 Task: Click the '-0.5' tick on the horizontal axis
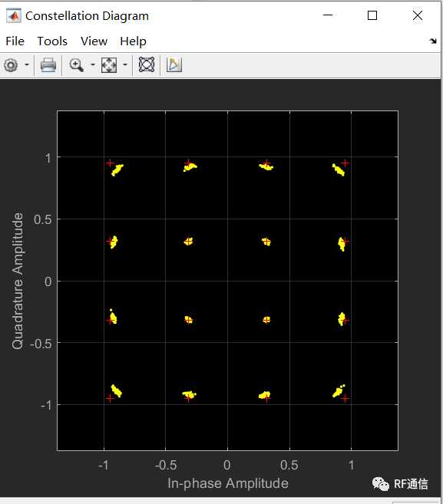point(166,465)
